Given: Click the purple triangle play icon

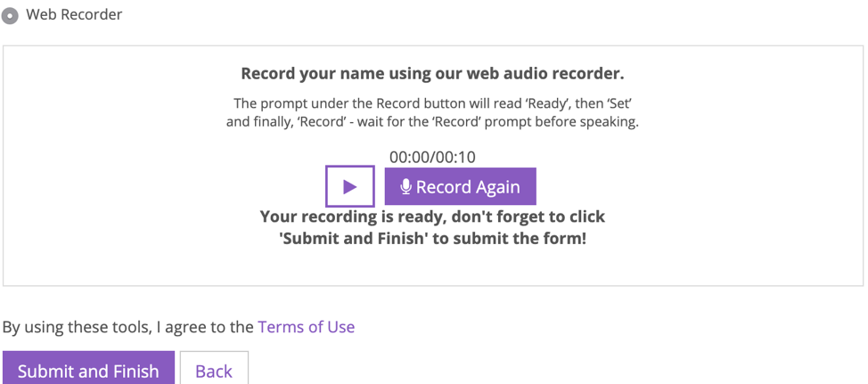Looking at the screenshot, I should [350, 187].
